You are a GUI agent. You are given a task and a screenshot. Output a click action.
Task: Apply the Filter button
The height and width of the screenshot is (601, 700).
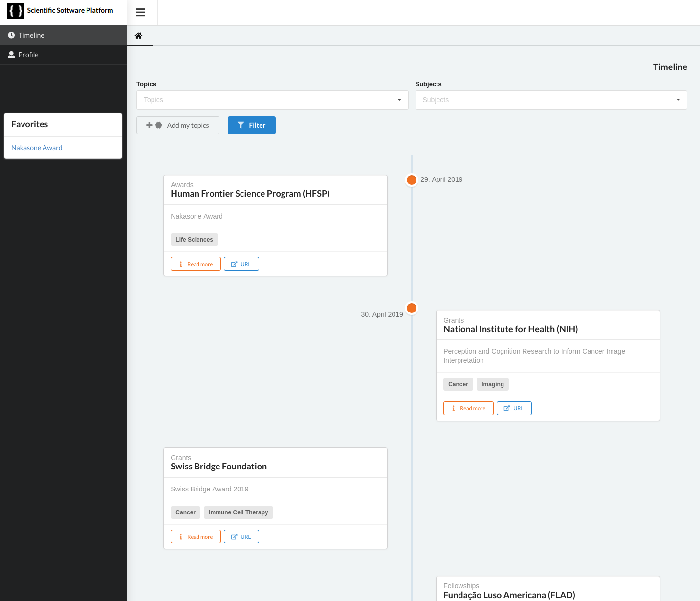pyautogui.click(x=252, y=125)
